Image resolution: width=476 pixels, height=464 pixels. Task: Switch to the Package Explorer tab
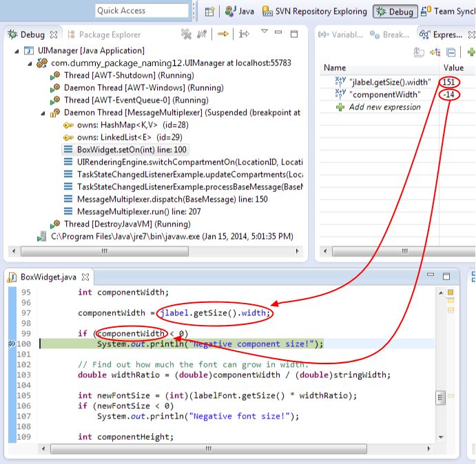point(104,34)
